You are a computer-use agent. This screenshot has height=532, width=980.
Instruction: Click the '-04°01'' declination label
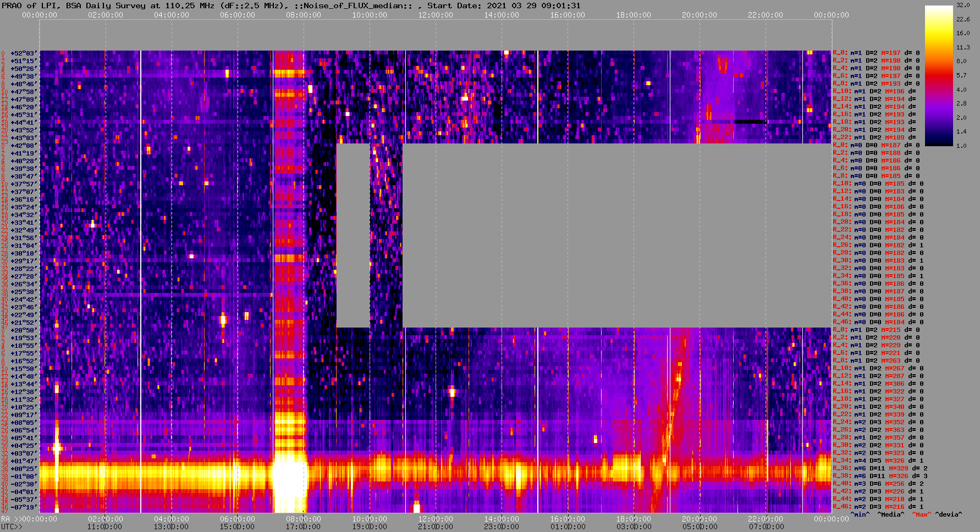coord(24,492)
